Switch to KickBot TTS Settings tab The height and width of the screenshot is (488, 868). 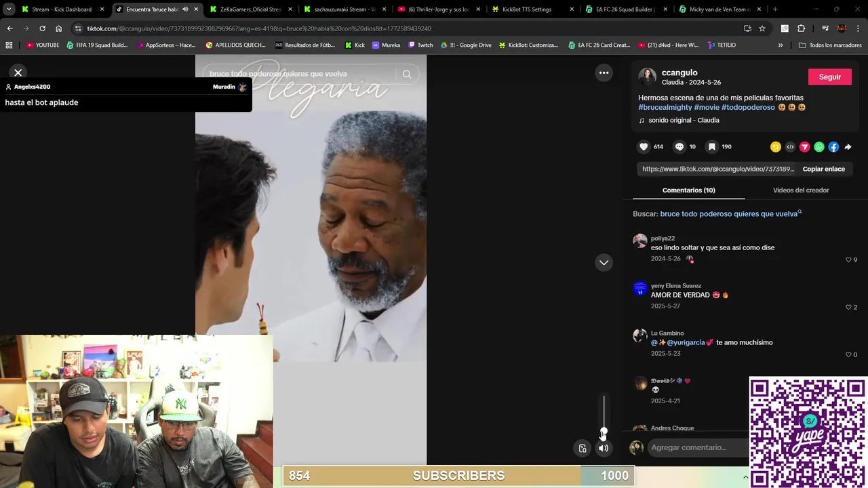[x=532, y=9]
